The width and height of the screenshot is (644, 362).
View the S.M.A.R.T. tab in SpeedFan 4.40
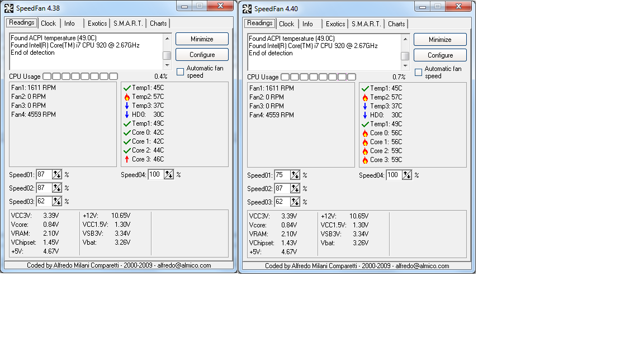coord(366,24)
